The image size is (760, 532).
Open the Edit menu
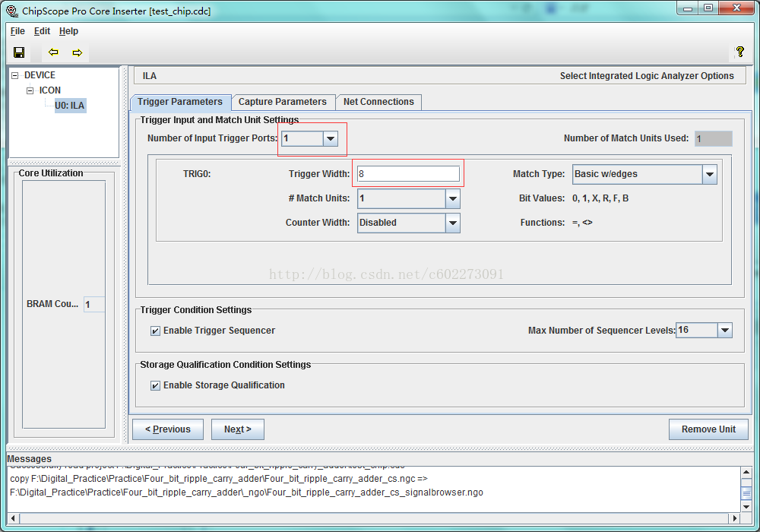coord(42,31)
